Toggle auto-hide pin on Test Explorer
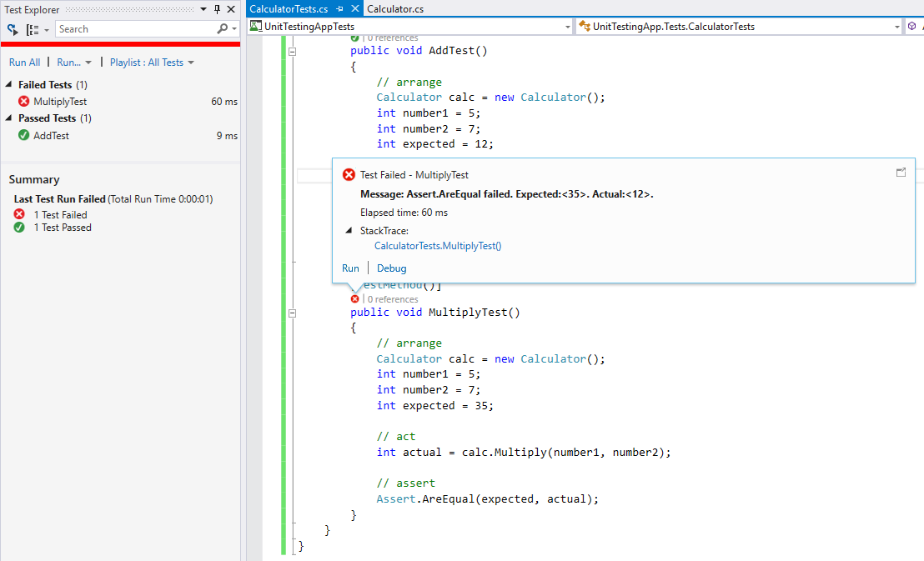This screenshot has width=924, height=561. click(217, 9)
